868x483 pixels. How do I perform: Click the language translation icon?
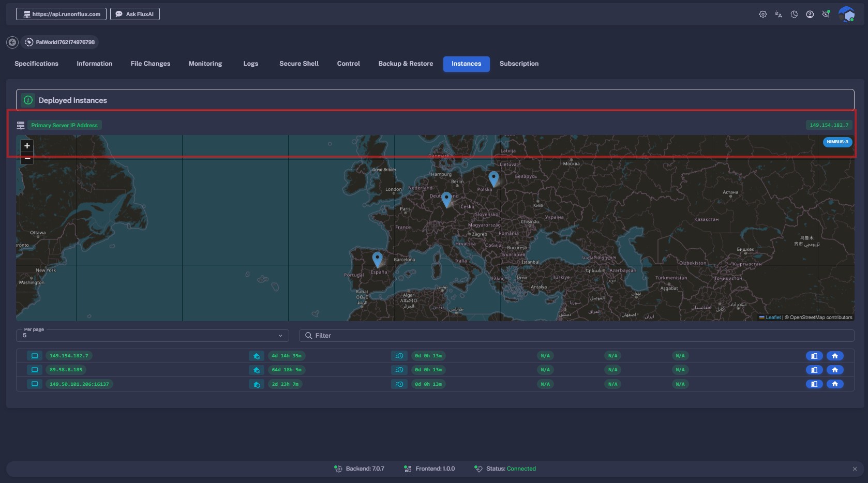coord(778,14)
